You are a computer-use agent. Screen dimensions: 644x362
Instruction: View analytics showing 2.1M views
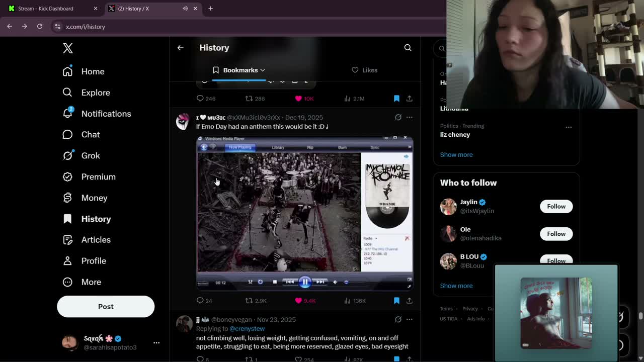click(354, 99)
